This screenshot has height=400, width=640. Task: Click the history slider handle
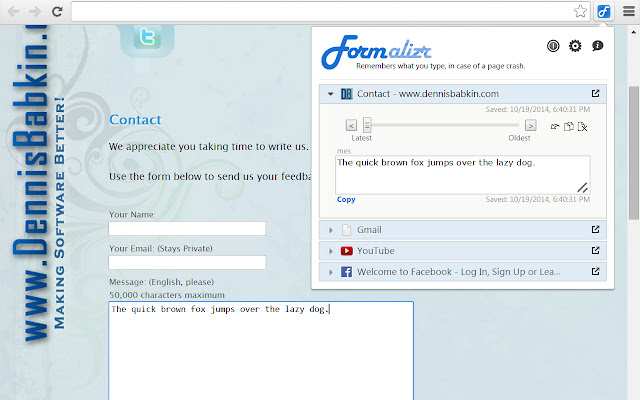tap(367, 125)
